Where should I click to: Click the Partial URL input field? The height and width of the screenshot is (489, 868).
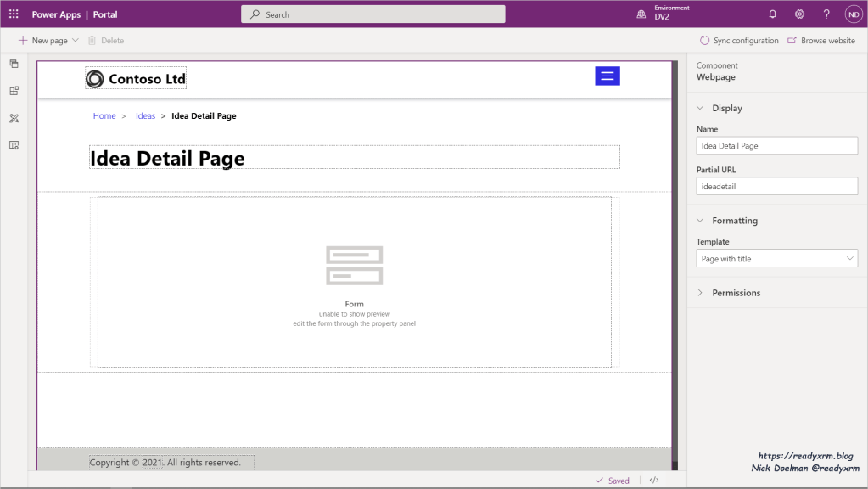(x=776, y=186)
